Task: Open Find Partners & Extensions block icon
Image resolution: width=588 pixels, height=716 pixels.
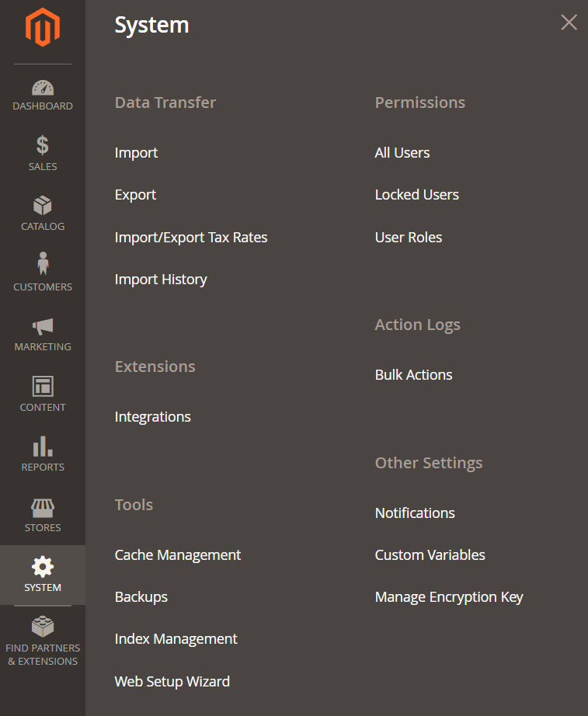Action: pos(43,627)
